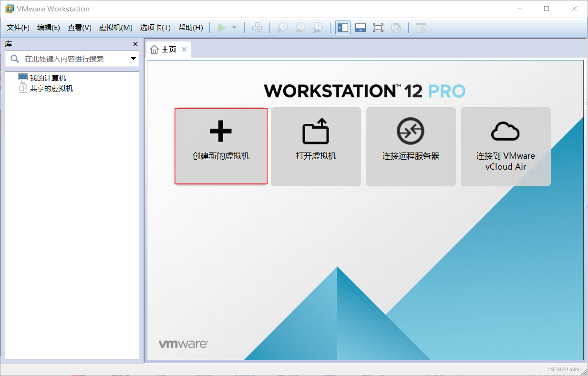Click the 打开虚拟机 button
The width and height of the screenshot is (588, 376).
316,146
